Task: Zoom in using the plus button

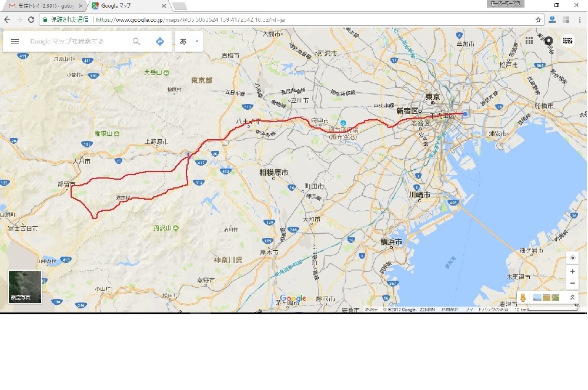Action: click(572, 271)
